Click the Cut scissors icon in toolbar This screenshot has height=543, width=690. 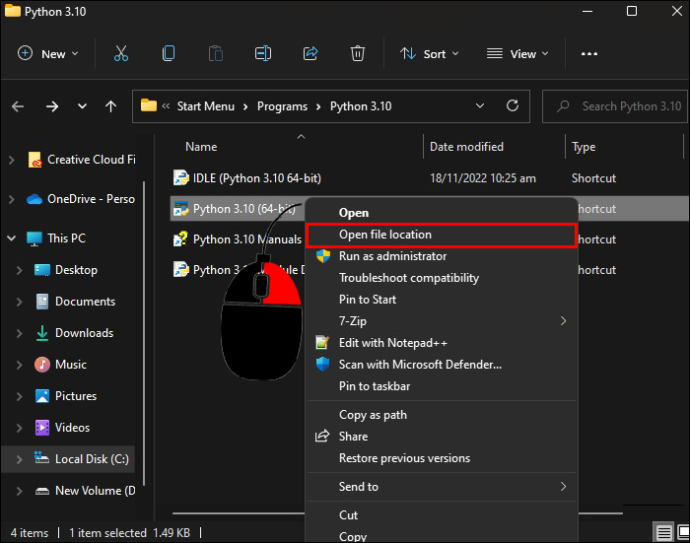pyautogui.click(x=121, y=54)
